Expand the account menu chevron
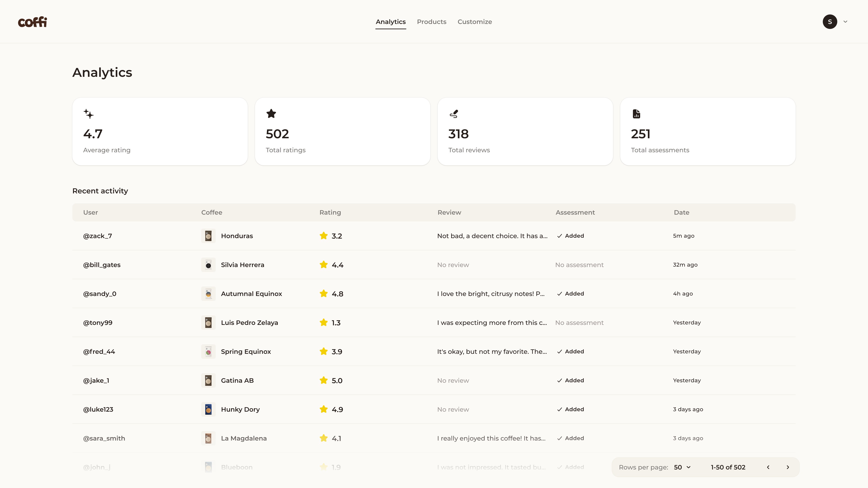 click(x=845, y=22)
